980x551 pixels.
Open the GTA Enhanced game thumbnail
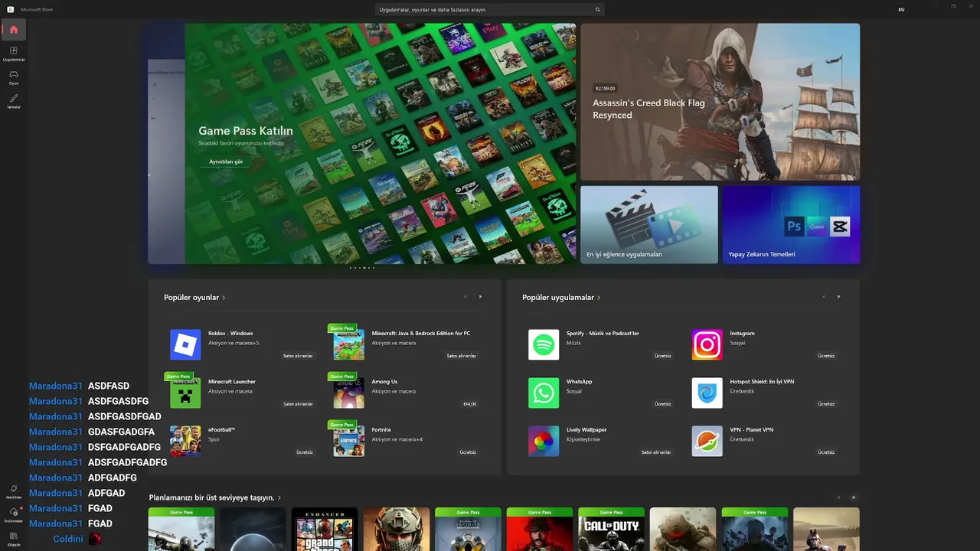coord(325,530)
